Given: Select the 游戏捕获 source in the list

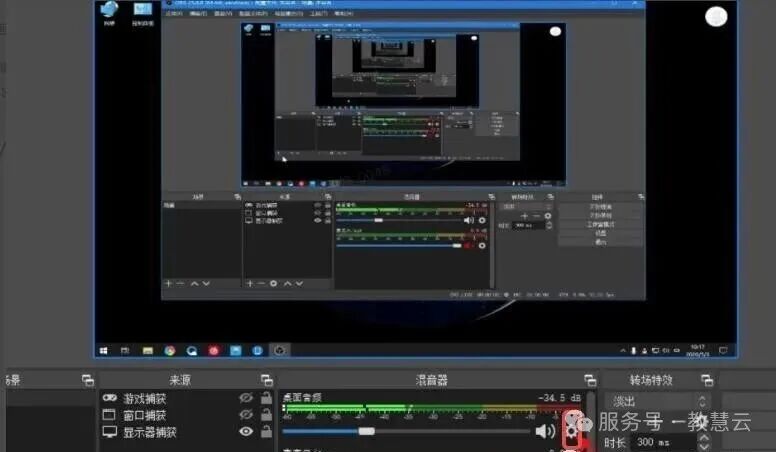Looking at the screenshot, I should [145, 398].
